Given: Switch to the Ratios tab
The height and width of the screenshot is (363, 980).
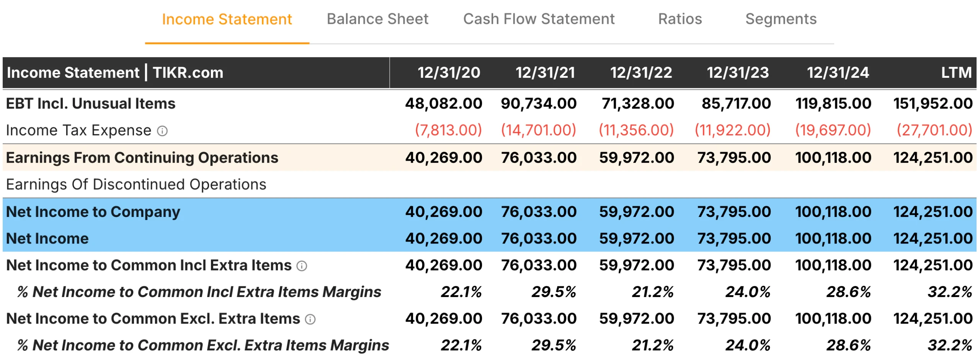Looking at the screenshot, I should (x=679, y=19).
